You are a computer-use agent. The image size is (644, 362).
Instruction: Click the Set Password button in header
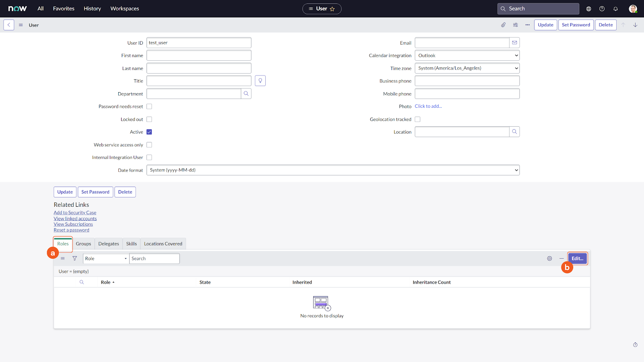point(576,25)
